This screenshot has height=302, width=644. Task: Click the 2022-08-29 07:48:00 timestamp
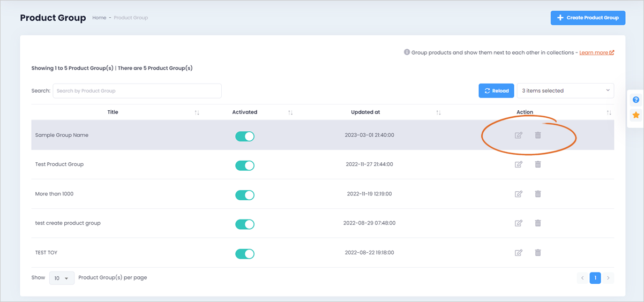(369, 223)
